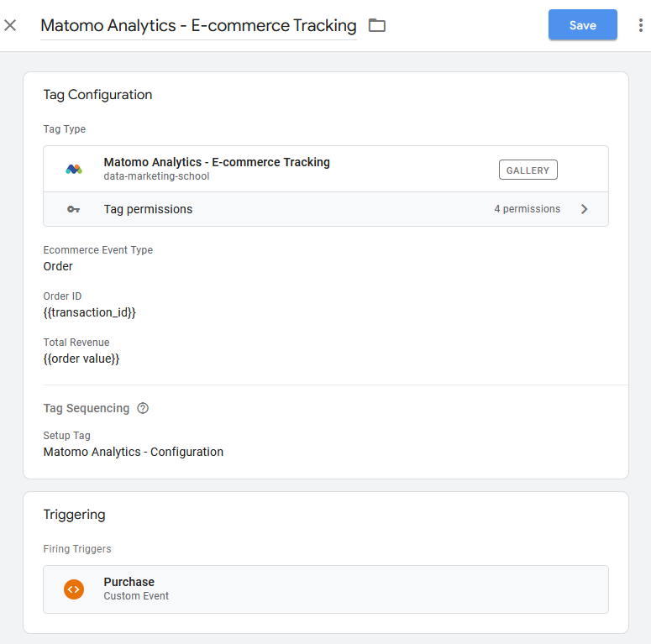The image size is (651, 644).
Task: Click the Matomo logo icon in Tag Type
Action: (x=74, y=170)
